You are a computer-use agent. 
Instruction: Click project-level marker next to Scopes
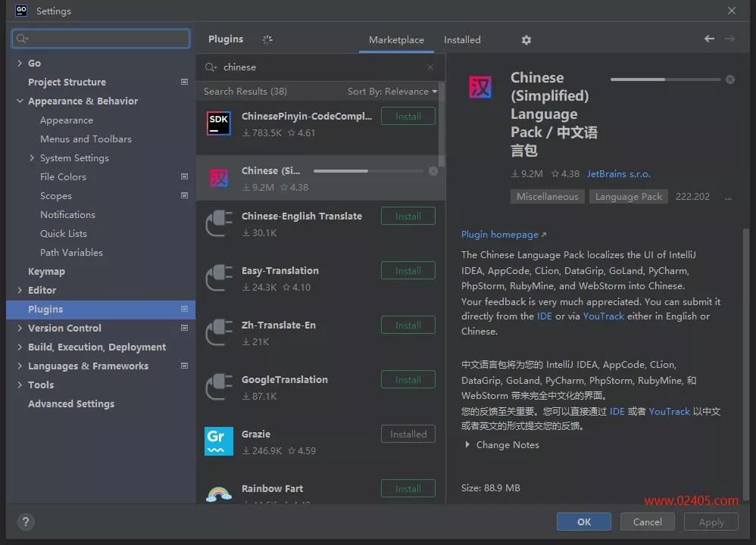(184, 195)
